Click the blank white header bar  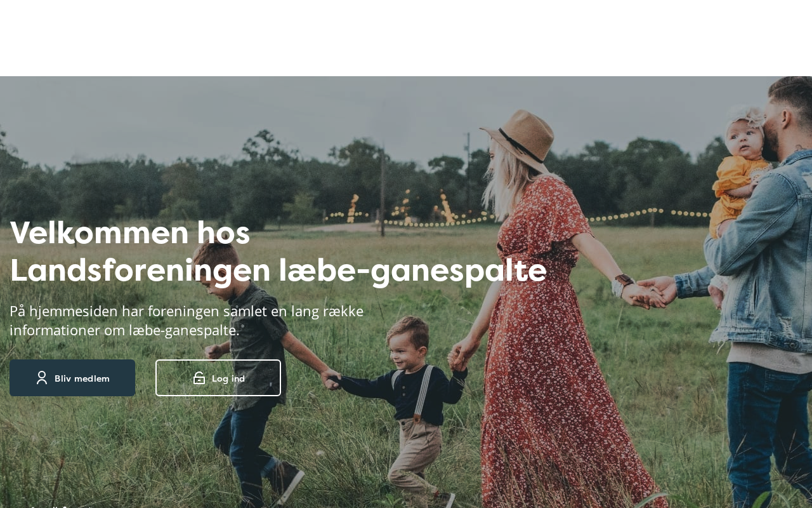click(406, 38)
